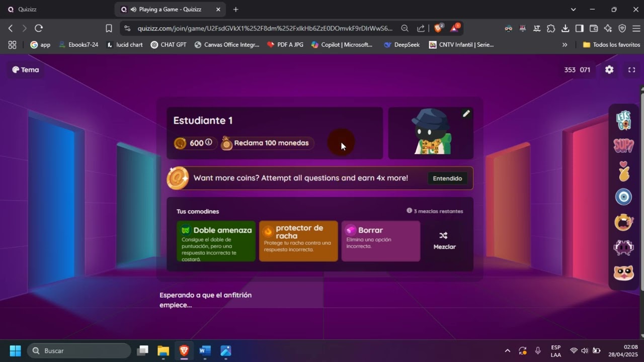
Task: Shuffle power-ups with Mezclar
Action: 444,241
